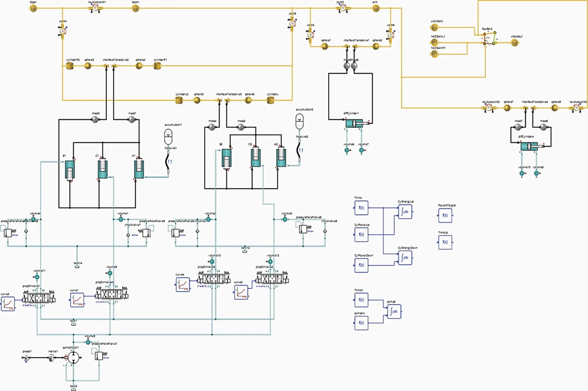Select the accumulator1 symbol

[169, 137]
